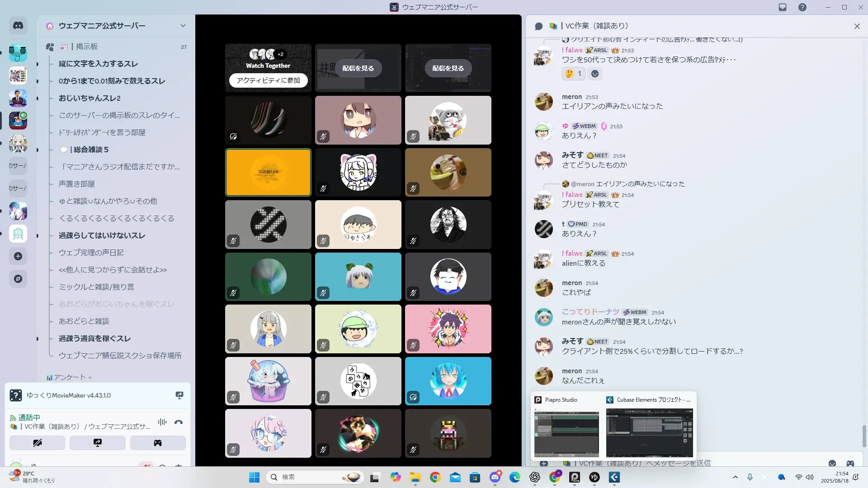Viewport: 868px width, 488px height.
Task: Share screen from voice panel
Action: point(97,443)
